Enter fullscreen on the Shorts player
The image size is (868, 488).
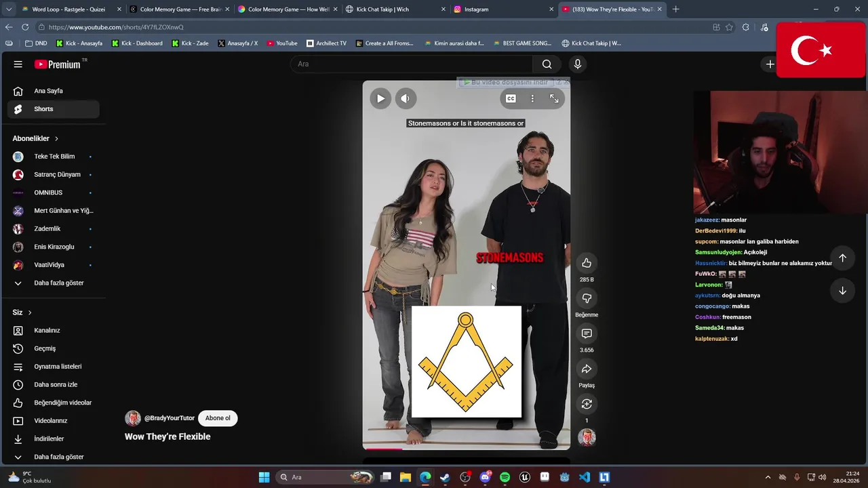(x=554, y=98)
